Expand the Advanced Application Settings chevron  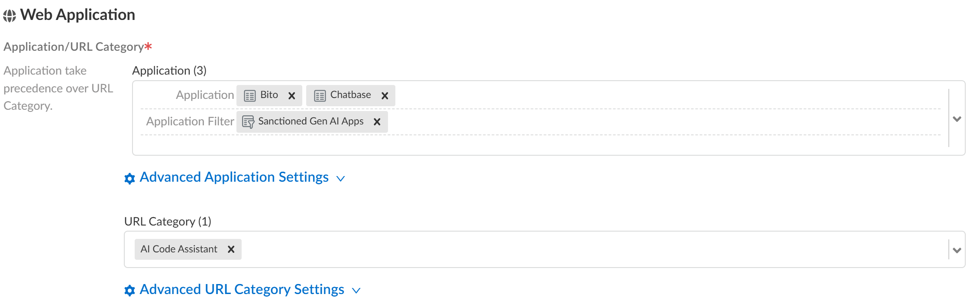[x=341, y=179]
